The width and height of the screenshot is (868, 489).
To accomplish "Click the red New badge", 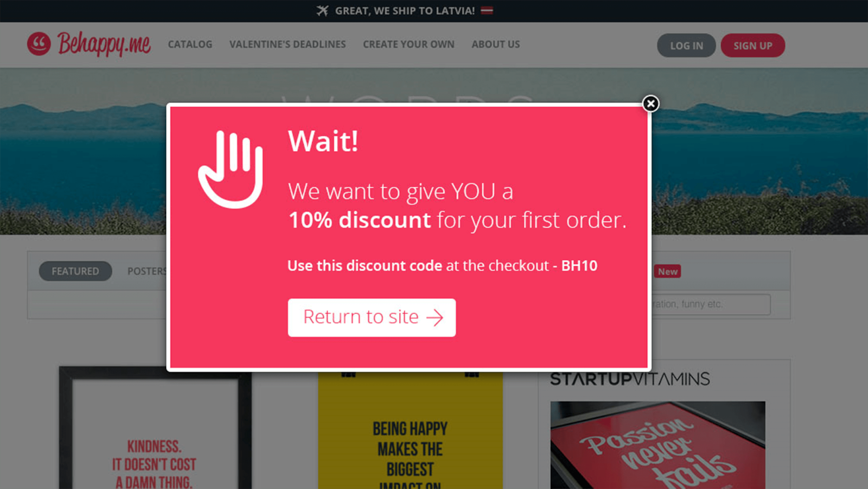I will (x=668, y=271).
